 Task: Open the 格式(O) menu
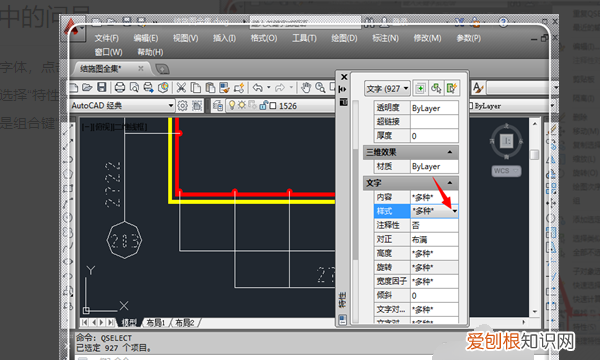click(x=264, y=38)
